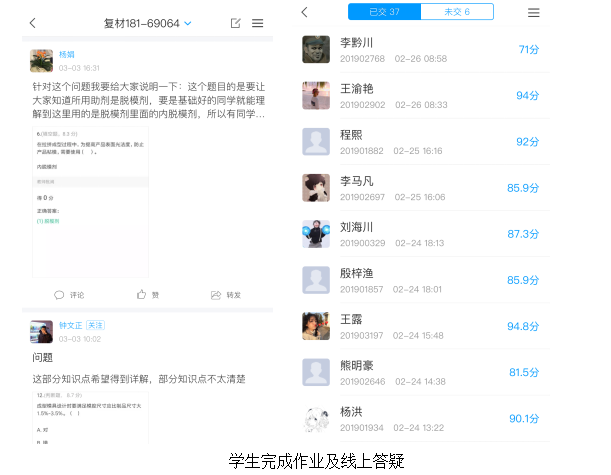
Task: Open 杨娟's profile avatar
Action: pos(42,60)
